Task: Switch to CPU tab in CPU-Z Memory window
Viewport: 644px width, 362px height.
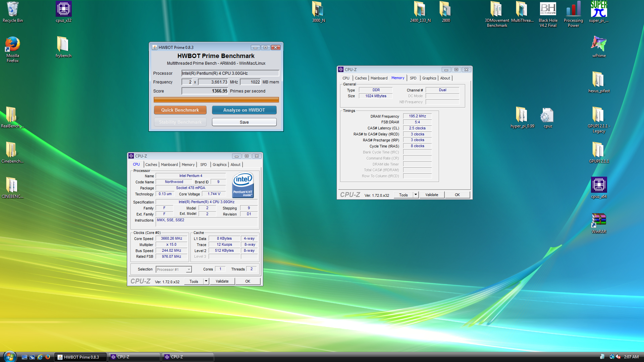Action: 346,78
